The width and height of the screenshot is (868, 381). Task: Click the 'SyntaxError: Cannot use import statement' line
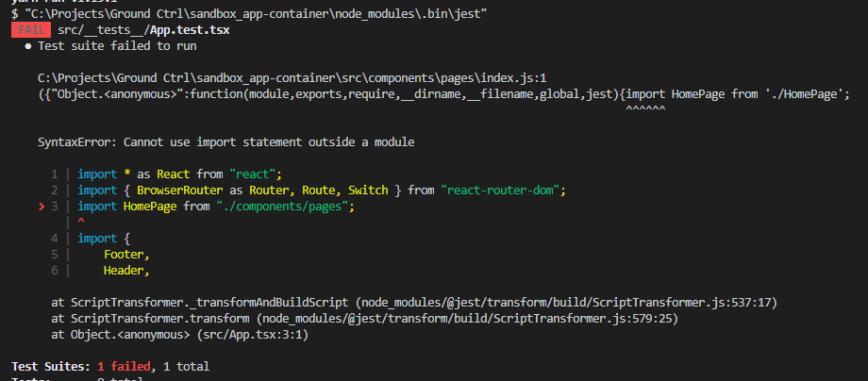[225, 142]
